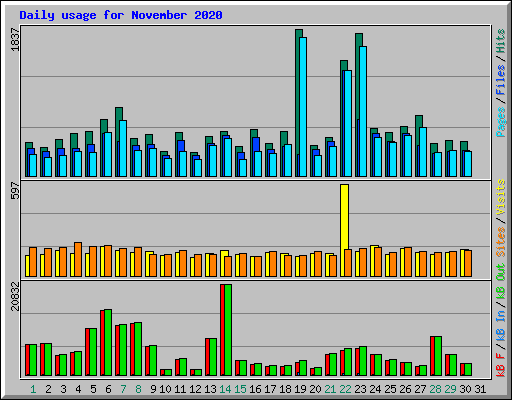The image size is (512, 400).
Task: Select the 20832 bottom axis value
Action: click(x=15, y=296)
